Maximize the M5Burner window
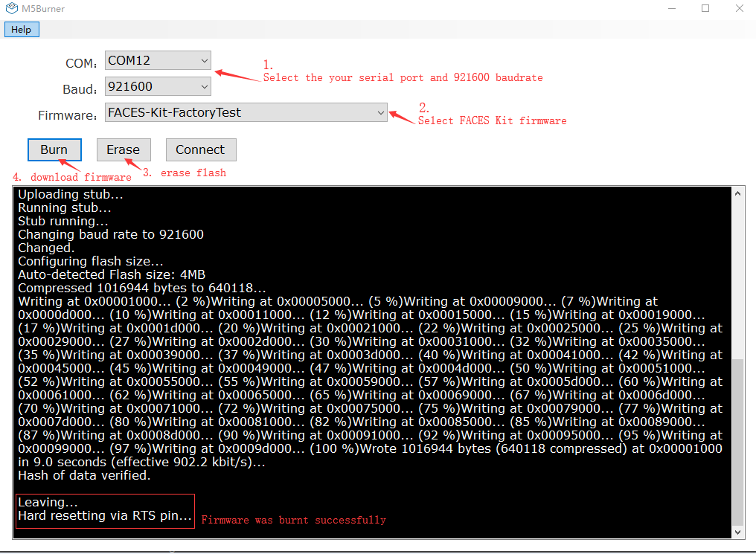The image size is (756, 554). [x=705, y=8]
